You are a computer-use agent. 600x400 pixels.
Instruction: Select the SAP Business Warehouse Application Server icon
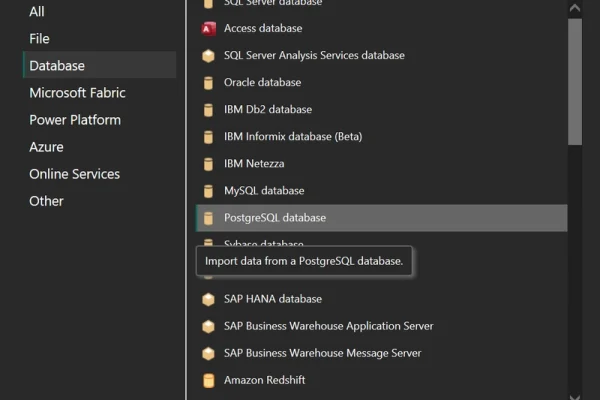pos(208,326)
